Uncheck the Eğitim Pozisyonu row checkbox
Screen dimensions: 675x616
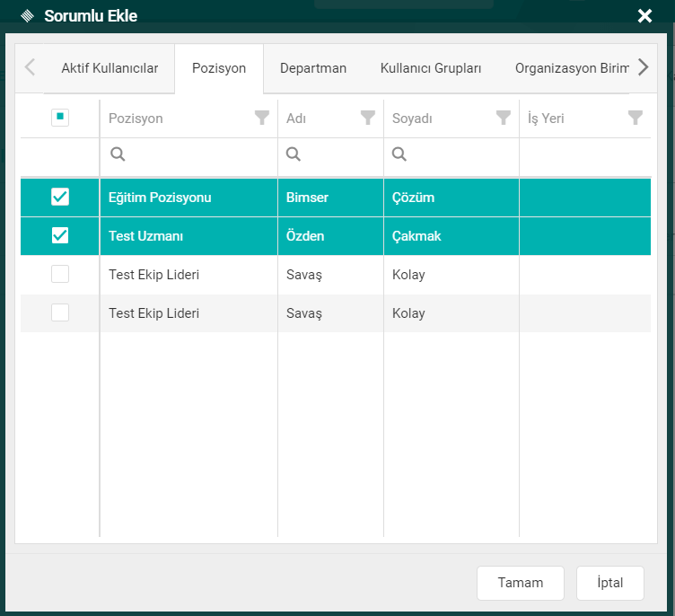click(60, 197)
